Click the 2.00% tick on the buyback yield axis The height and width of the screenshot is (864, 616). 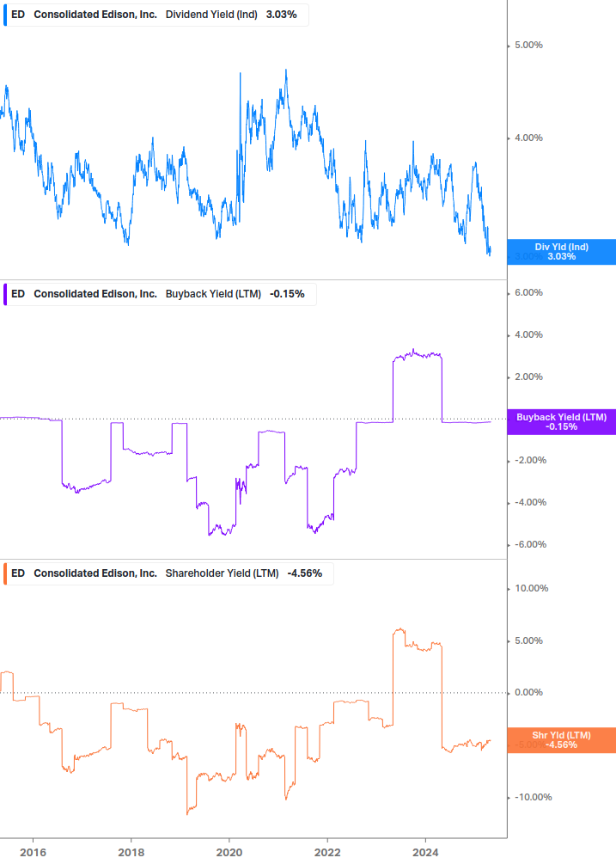click(528, 377)
